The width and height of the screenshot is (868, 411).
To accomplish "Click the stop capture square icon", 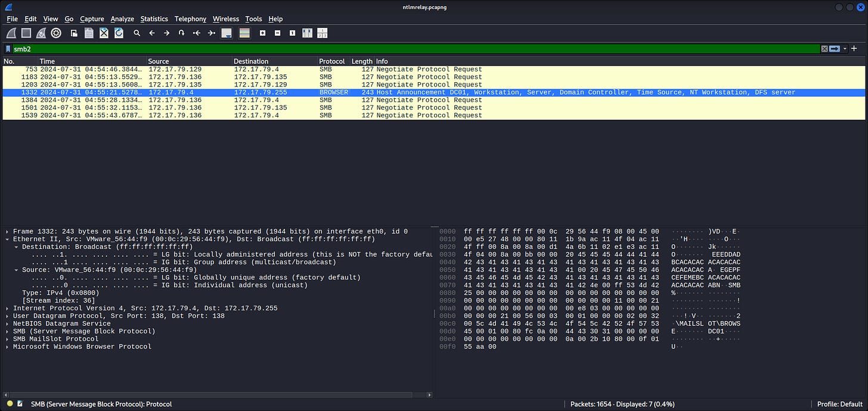I will pyautogui.click(x=26, y=33).
